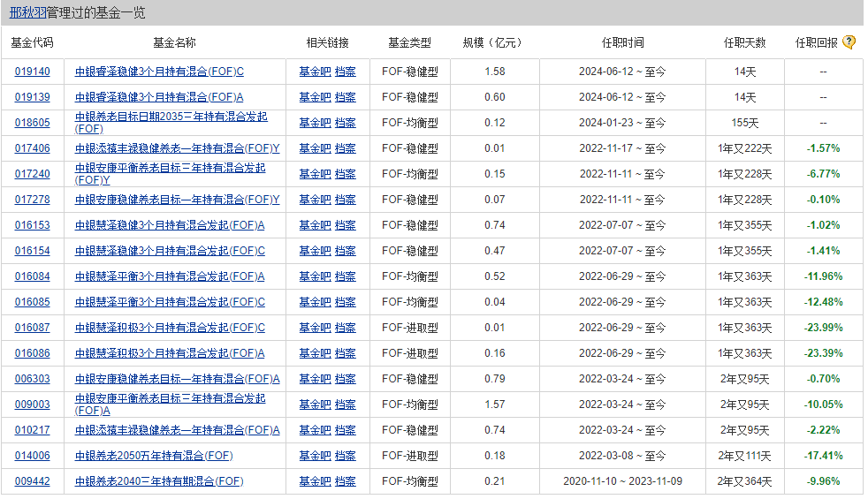Click 基金吧 link in the 010217 row
868x499 pixels.
(x=315, y=430)
